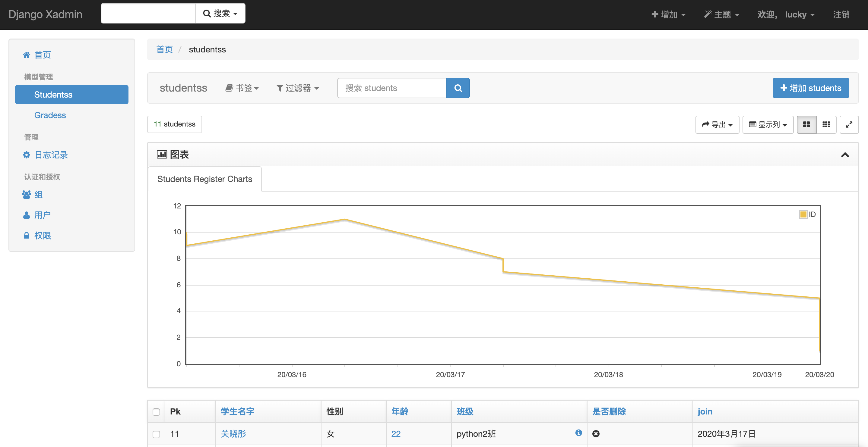Switch to compact grid layout icon
The image size is (868, 447).
pos(826,124)
